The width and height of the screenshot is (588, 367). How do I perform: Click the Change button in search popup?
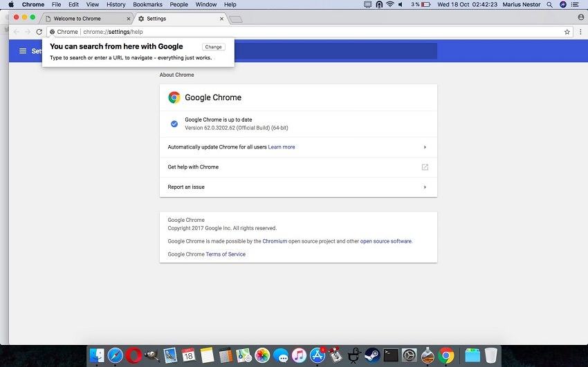tap(213, 47)
